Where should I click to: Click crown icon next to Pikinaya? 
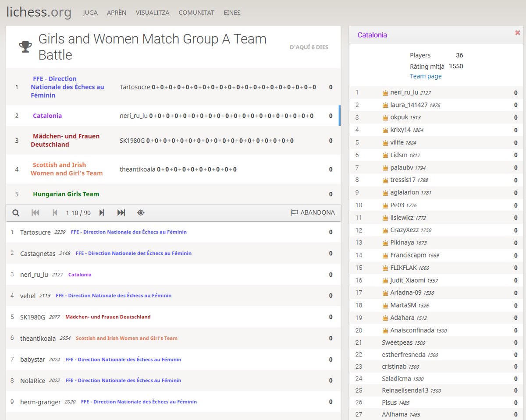pos(386,243)
